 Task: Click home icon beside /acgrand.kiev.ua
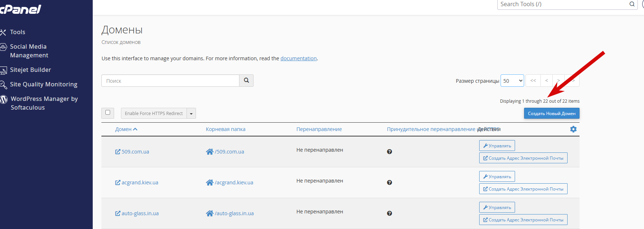(x=210, y=183)
